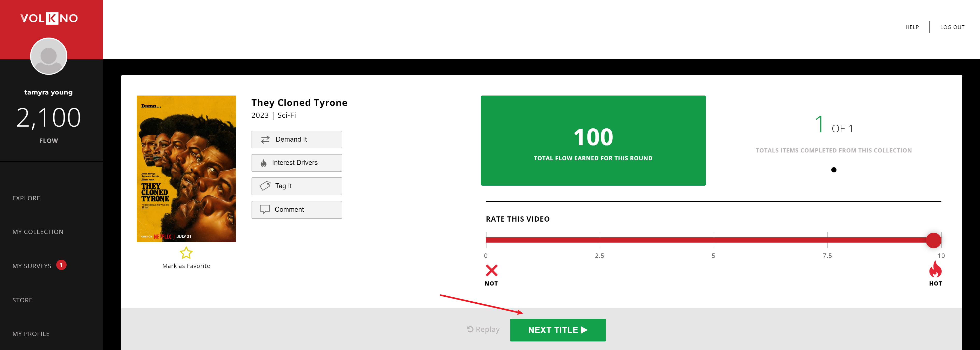Click the Help link

point(912,27)
